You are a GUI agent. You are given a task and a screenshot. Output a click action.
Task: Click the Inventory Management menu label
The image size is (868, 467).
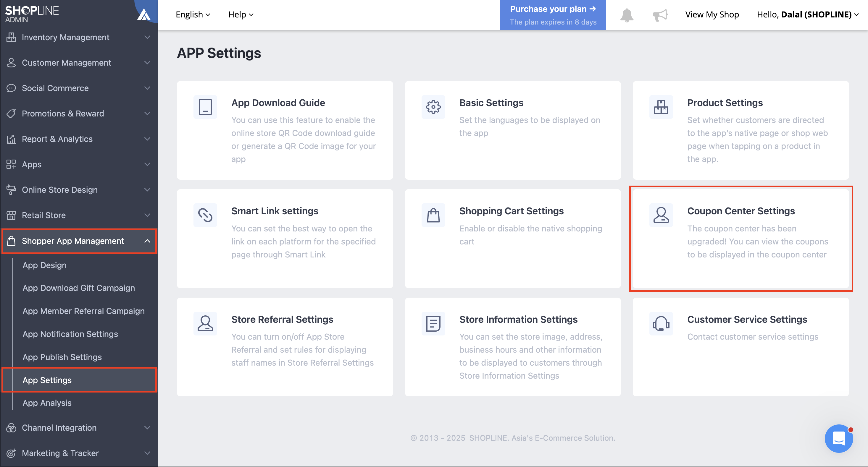point(66,37)
